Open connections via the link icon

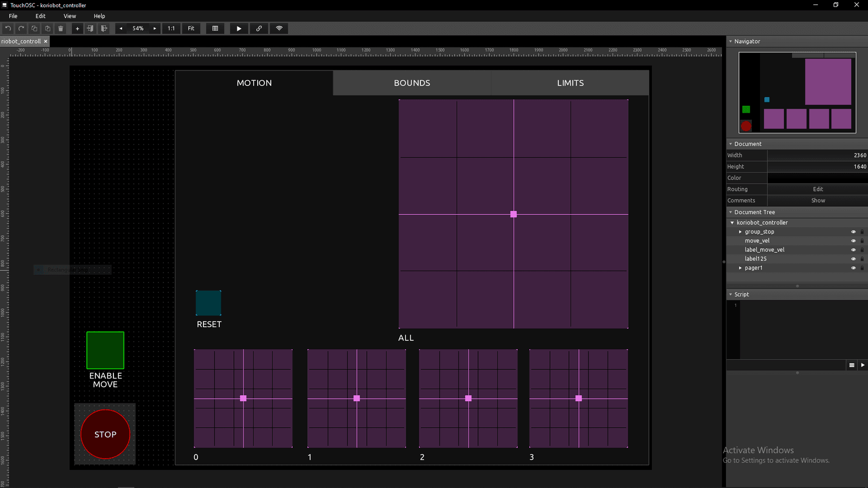(x=259, y=28)
